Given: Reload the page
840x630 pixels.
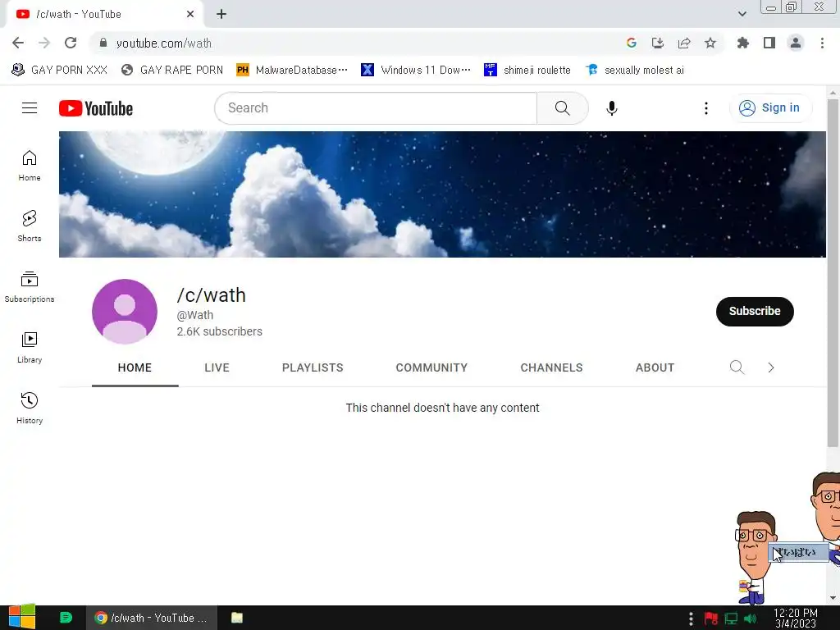Looking at the screenshot, I should coord(71,43).
